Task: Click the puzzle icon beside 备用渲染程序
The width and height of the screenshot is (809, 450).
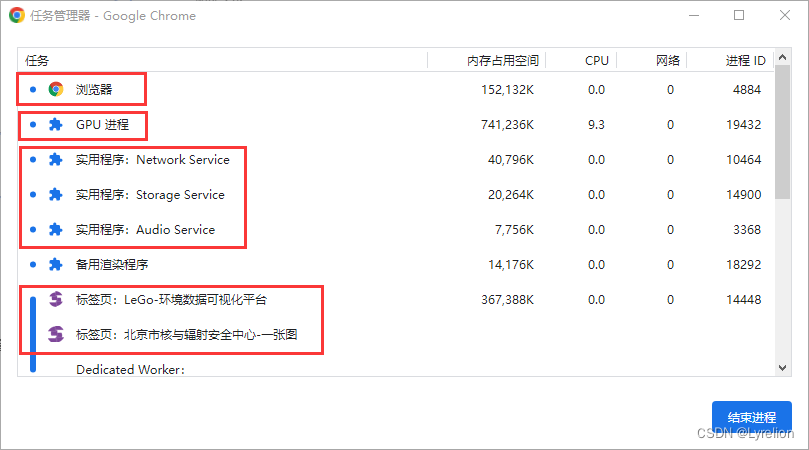Action: coord(55,265)
